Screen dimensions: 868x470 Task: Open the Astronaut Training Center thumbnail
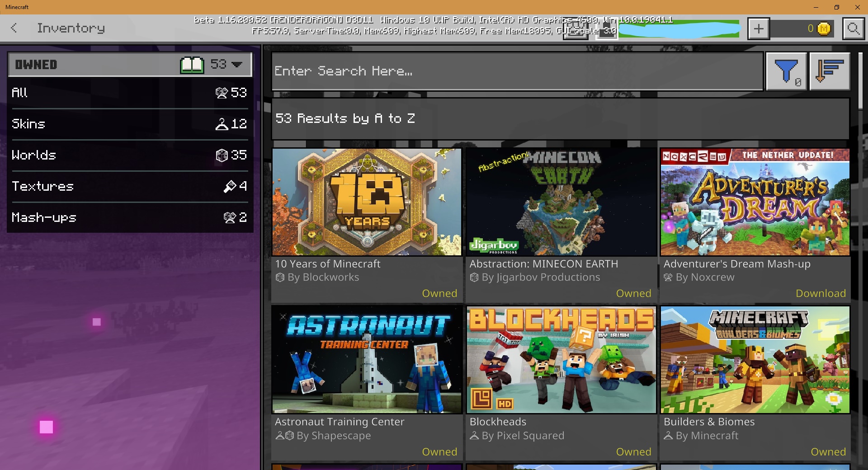point(367,360)
